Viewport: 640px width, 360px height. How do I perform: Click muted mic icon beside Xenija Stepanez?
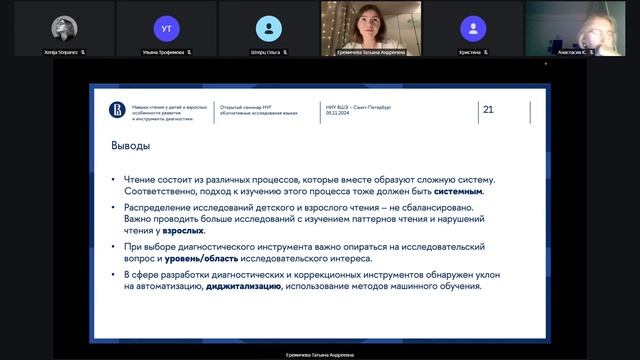tap(83, 52)
